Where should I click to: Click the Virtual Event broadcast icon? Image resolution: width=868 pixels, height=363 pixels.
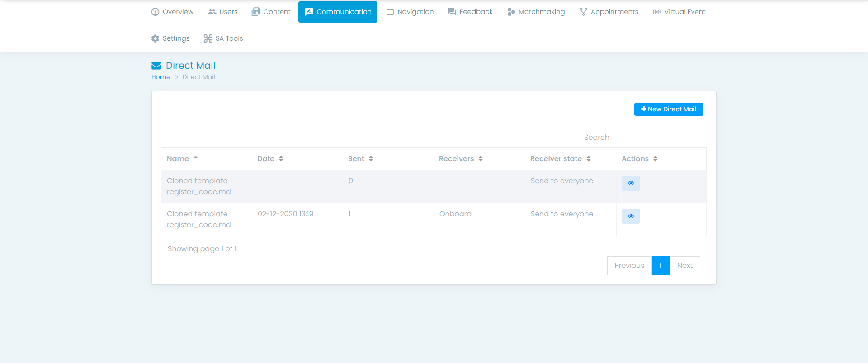[657, 12]
